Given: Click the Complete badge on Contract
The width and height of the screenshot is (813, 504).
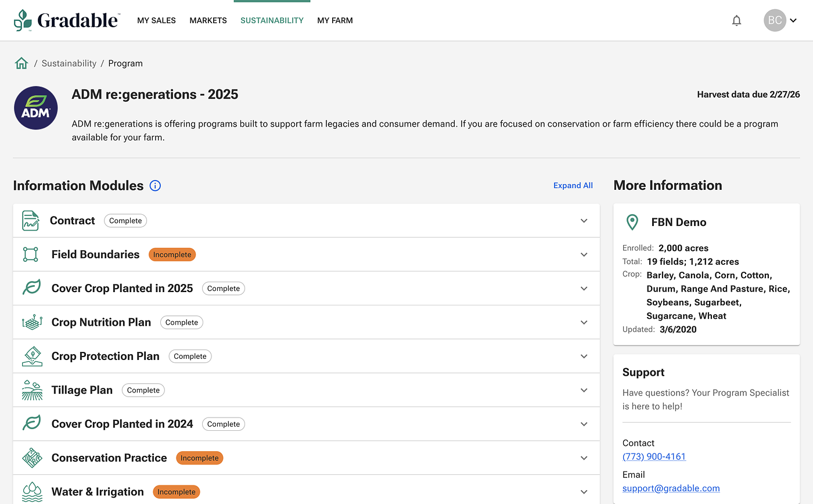Looking at the screenshot, I should point(125,221).
